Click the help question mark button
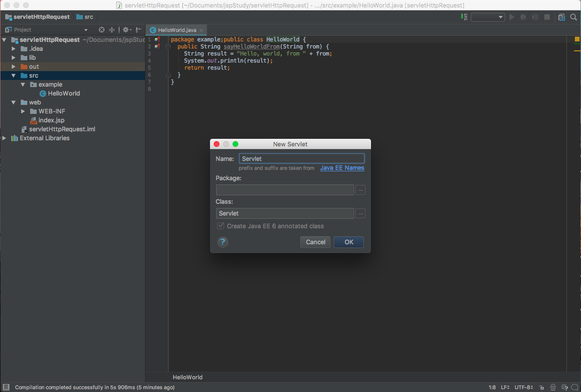 [x=223, y=242]
